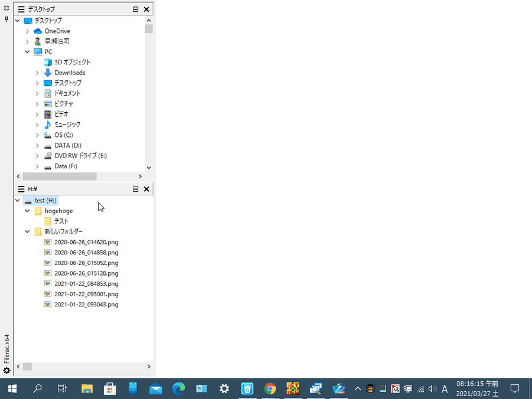Screen dimensions: 532x399
Task: Click the DVD RW drive disc icon
Action: coord(48,156)
